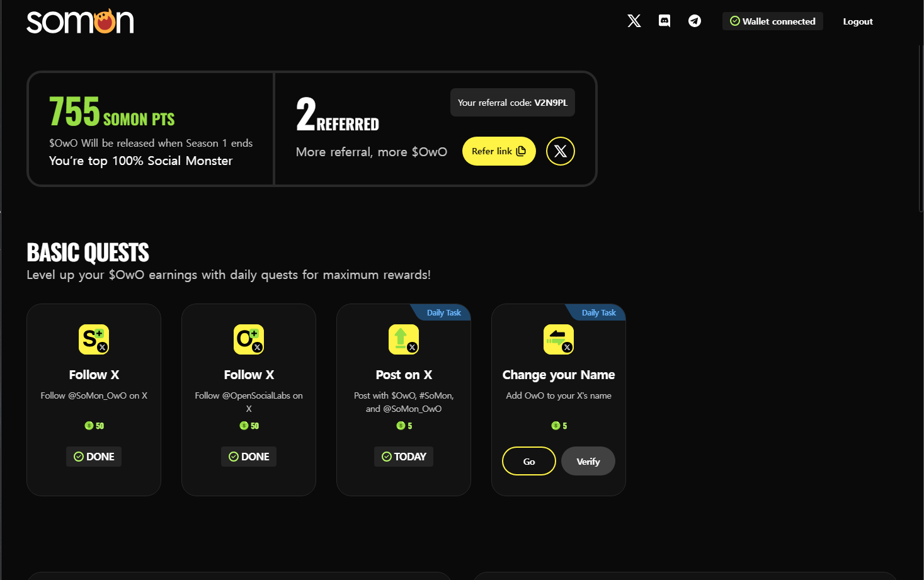
Task: Click Daily Task badge on Post on X card
Action: pyautogui.click(x=442, y=312)
